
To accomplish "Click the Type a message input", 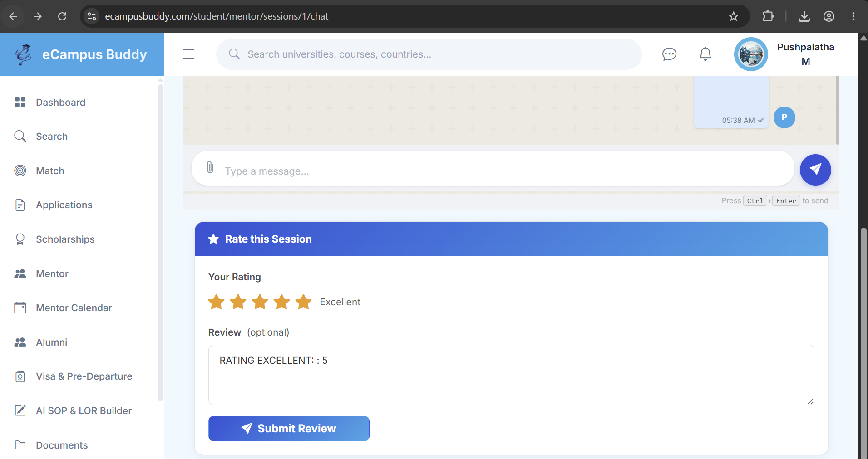I will tap(493, 168).
